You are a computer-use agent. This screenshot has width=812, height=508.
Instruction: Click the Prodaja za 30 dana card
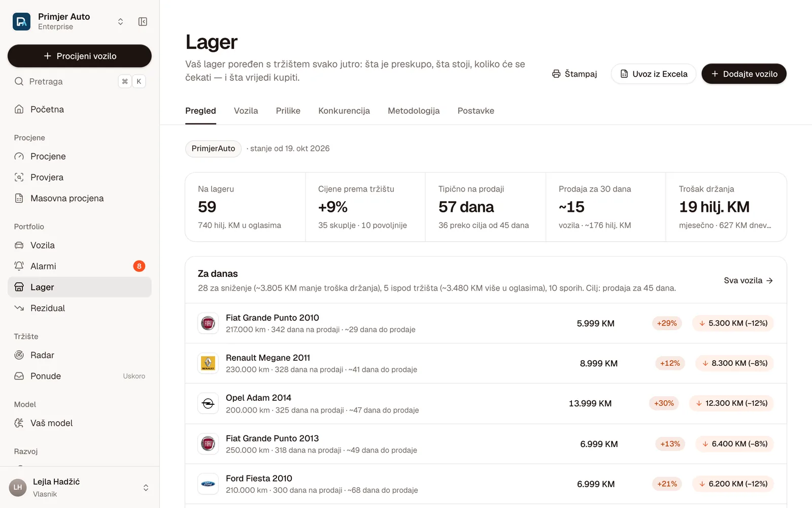pos(606,207)
